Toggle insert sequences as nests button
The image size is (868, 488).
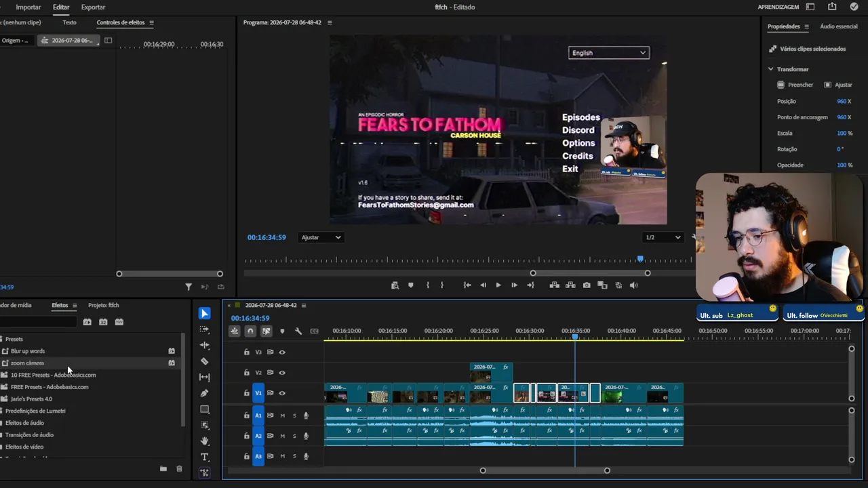point(234,331)
